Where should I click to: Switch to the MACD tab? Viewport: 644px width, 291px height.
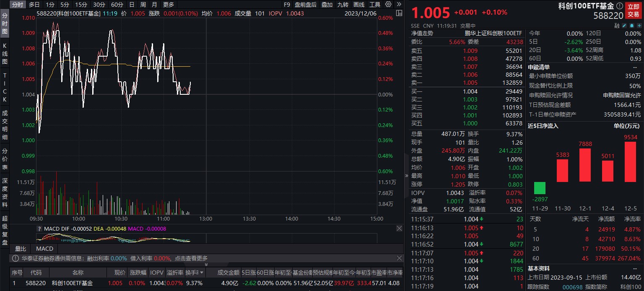pyautogui.click(x=44, y=249)
